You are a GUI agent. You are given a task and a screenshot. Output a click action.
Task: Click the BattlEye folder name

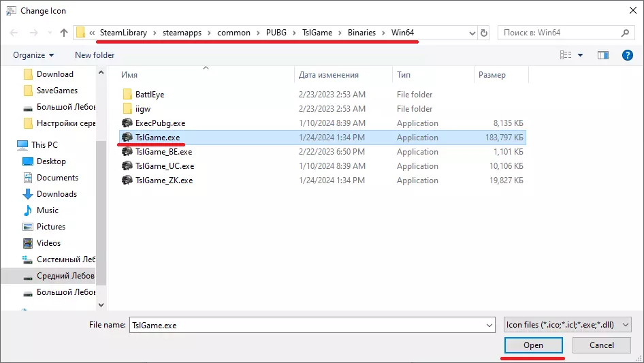(150, 95)
